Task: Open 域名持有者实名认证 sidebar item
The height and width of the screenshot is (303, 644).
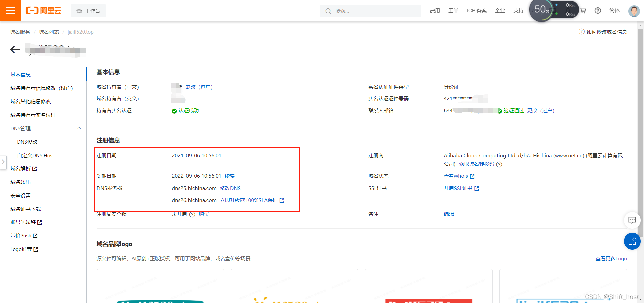Action: click(x=33, y=115)
